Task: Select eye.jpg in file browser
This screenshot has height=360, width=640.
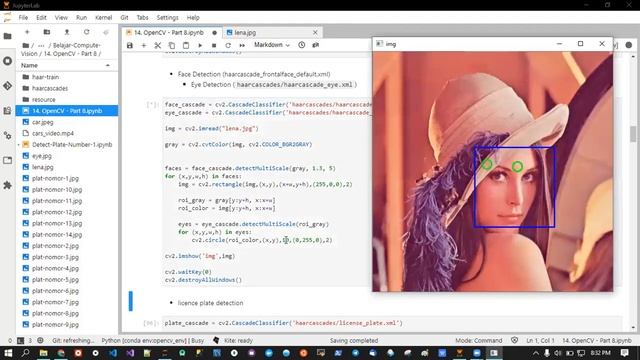Action: (67, 156)
